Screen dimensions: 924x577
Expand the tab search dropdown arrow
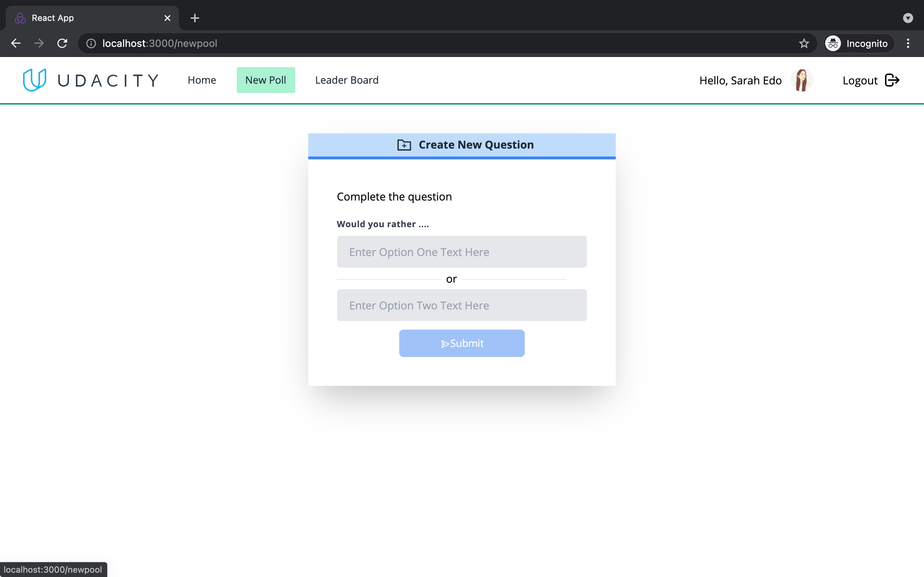(908, 18)
